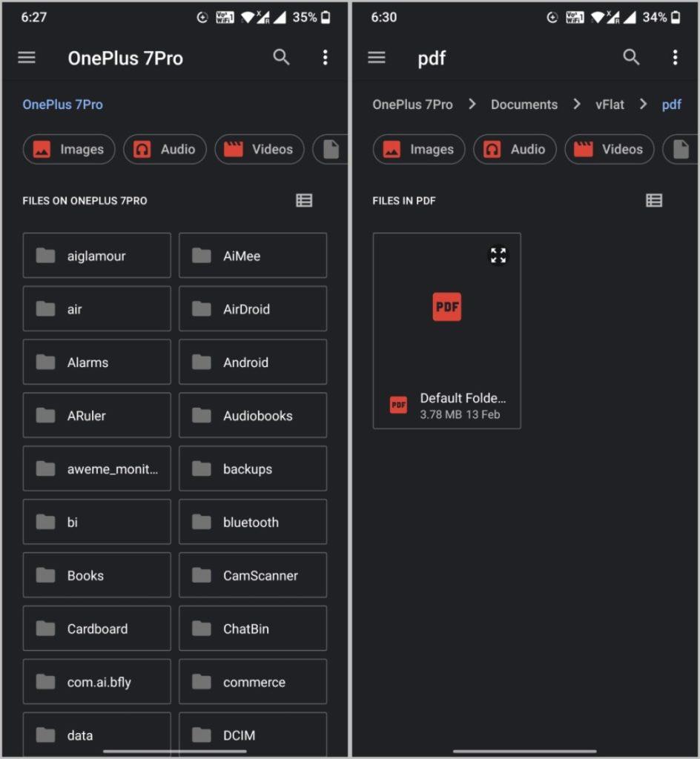Filter by Audio in pdf screen
700x759 pixels.
[x=515, y=149]
